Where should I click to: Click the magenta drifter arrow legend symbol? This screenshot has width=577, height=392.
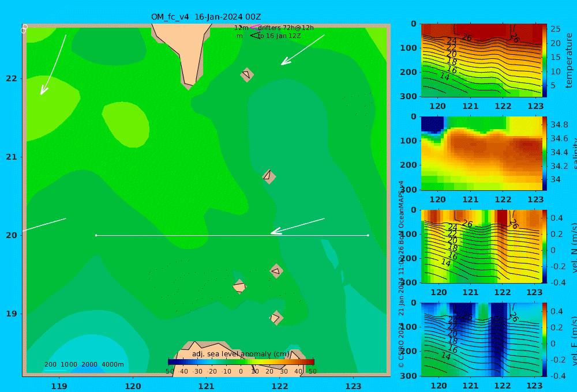[254, 28]
